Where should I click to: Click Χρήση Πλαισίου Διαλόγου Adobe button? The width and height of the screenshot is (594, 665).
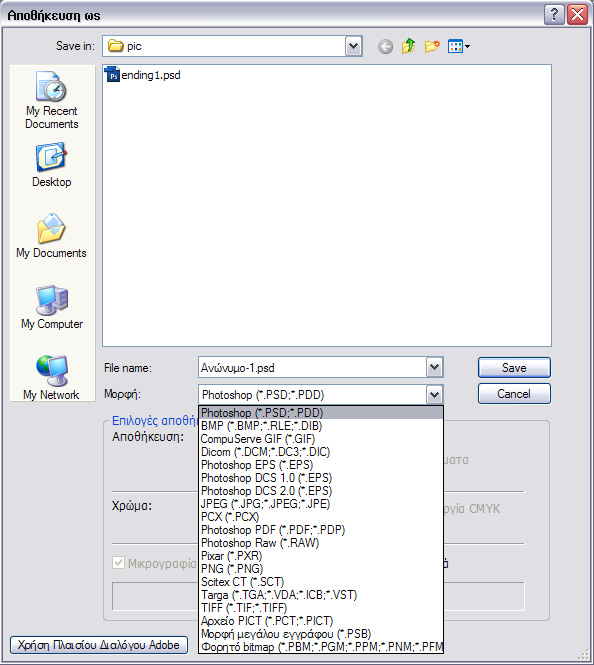(x=98, y=645)
